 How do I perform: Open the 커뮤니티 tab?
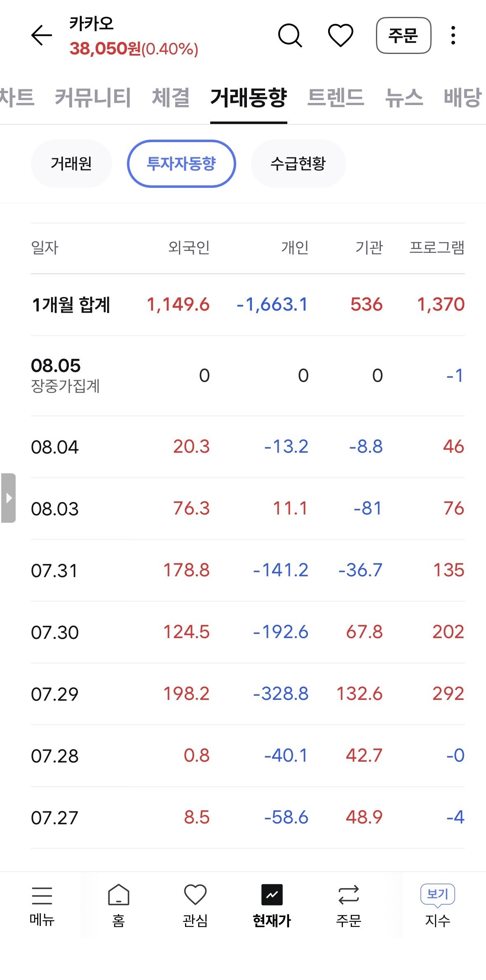tap(93, 98)
